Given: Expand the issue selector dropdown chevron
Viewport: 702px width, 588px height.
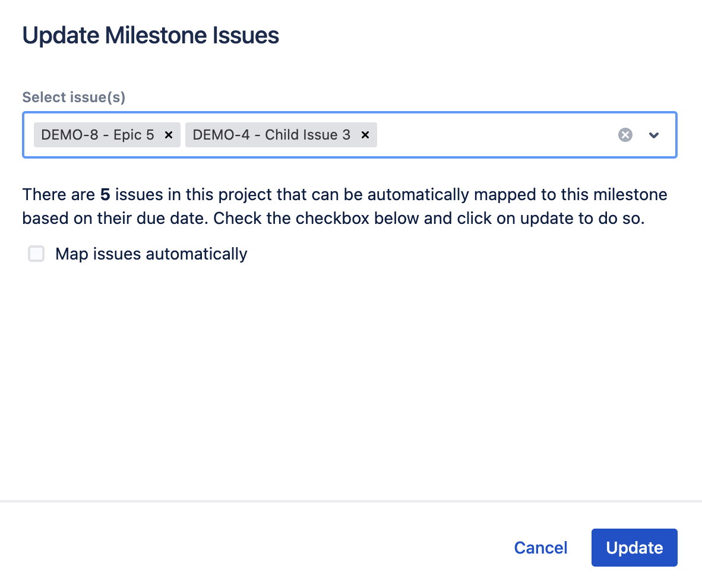Looking at the screenshot, I should click(654, 135).
